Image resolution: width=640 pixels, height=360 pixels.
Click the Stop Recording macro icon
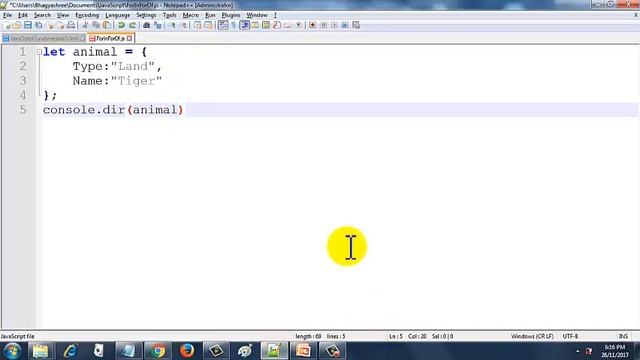click(323, 25)
